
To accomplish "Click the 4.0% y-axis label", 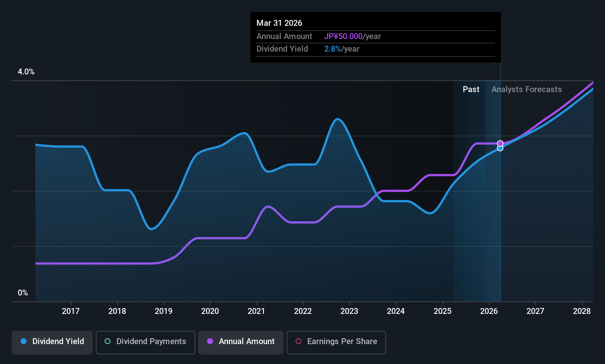I will (x=26, y=72).
